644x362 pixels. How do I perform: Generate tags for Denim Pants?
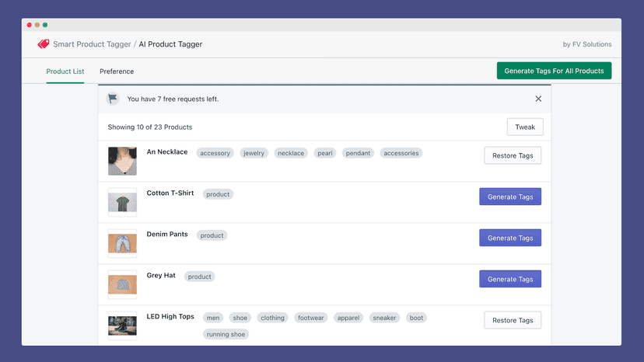(510, 238)
